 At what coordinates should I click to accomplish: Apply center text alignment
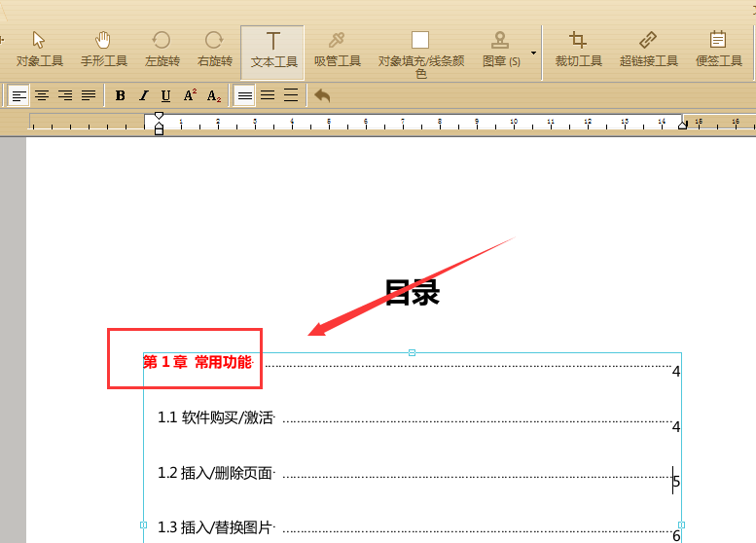pos(42,95)
